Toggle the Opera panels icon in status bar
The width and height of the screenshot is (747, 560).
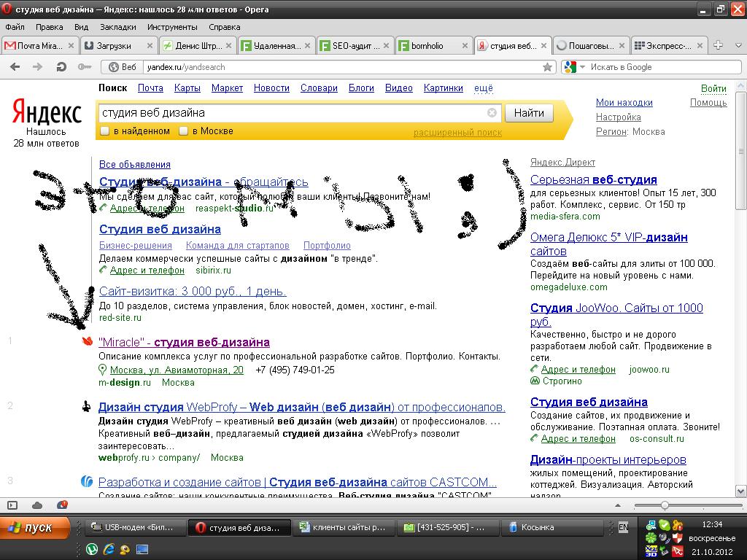coord(12,505)
